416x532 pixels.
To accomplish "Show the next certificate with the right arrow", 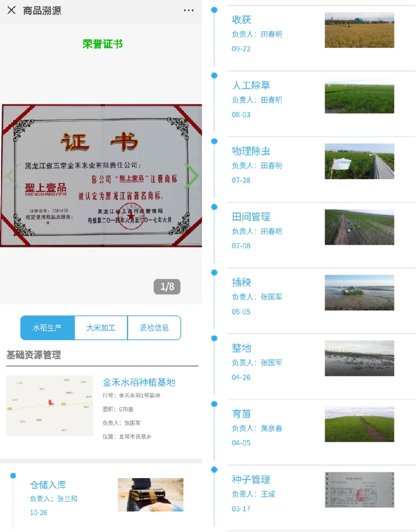I will [x=191, y=176].
